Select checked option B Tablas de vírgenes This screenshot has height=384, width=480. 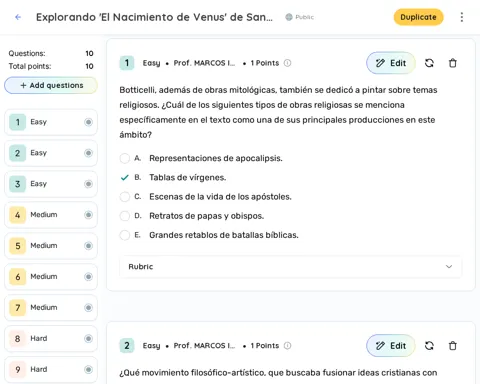click(x=125, y=177)
